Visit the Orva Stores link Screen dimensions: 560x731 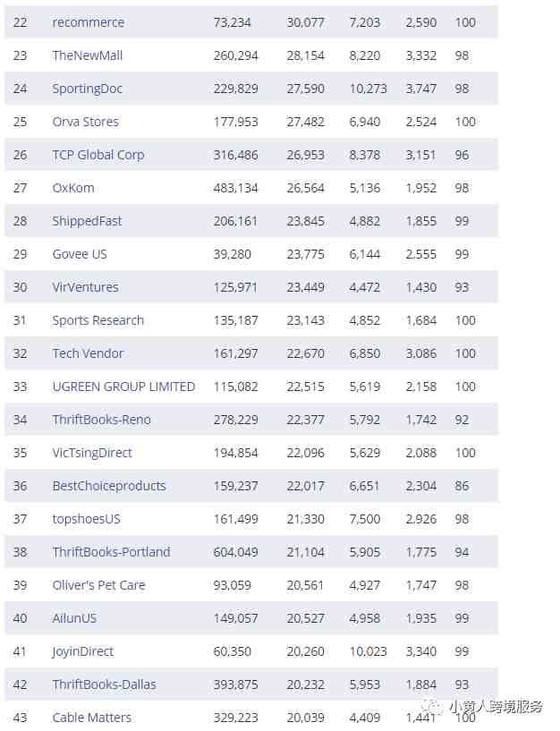tap(85, 122)
